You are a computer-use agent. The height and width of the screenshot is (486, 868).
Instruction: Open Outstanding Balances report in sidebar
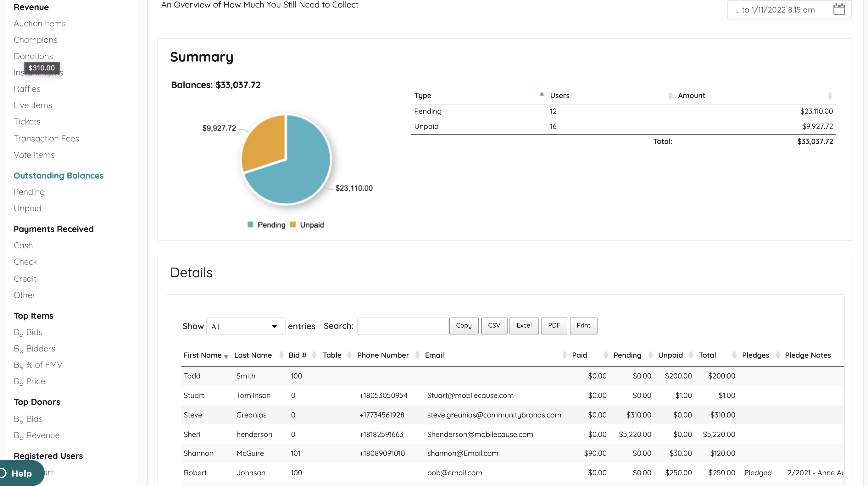pyautogui.click(x=58, y=175)
